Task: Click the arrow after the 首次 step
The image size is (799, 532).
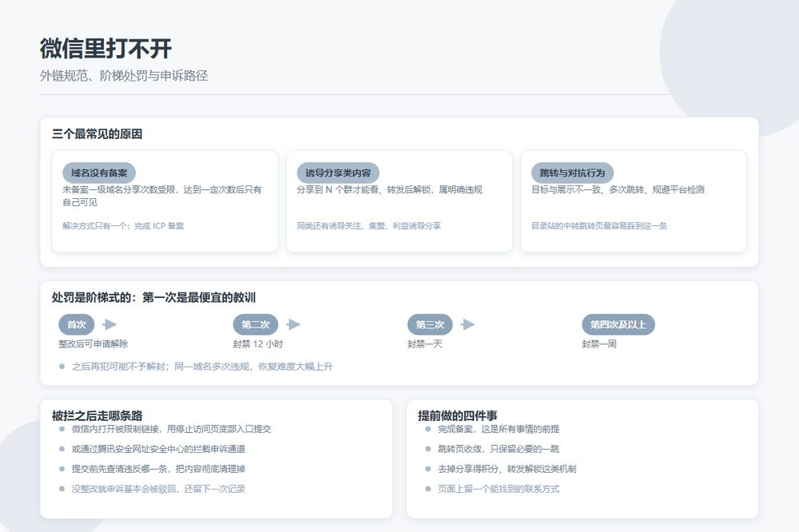Action: 109,324
